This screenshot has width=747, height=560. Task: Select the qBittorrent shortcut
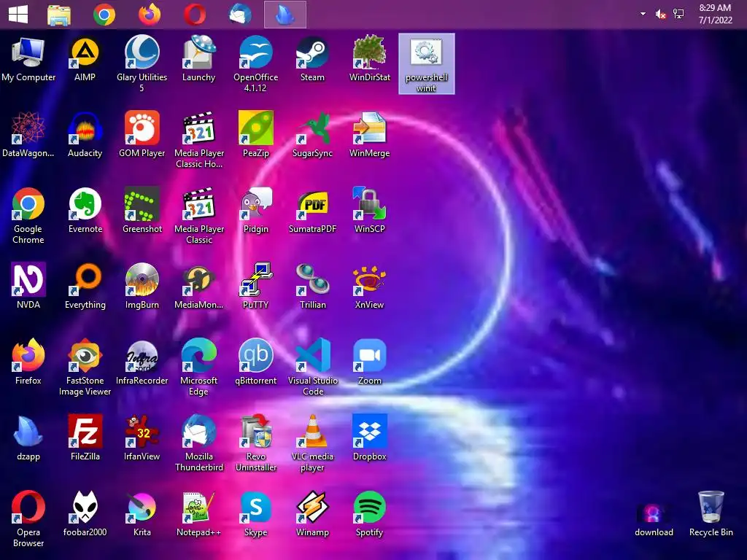pos(256,362)
